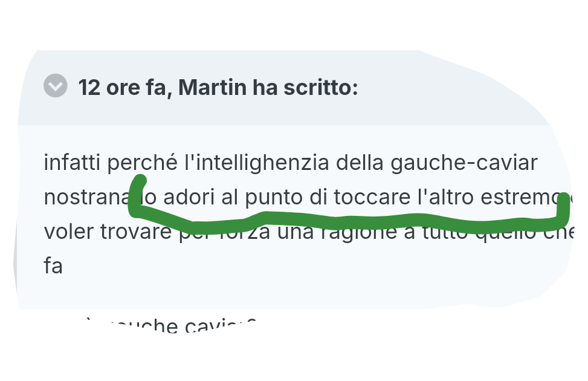Click the word "toccare" in the quote
The height and width of the screenshot is (381, 588).
click(372, 197)
